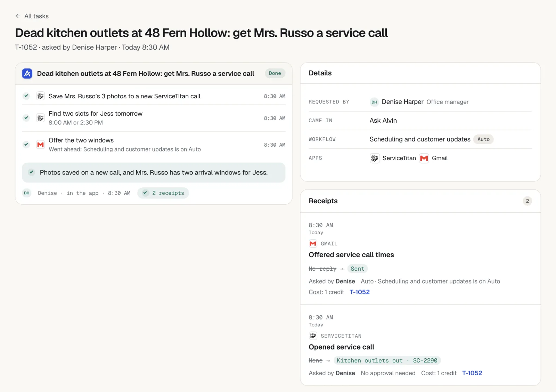The height and width of the screenshot is (392, 556).
Task: Open T-1052 link in the ServiceTitan receipt
Action: [472, 373]
